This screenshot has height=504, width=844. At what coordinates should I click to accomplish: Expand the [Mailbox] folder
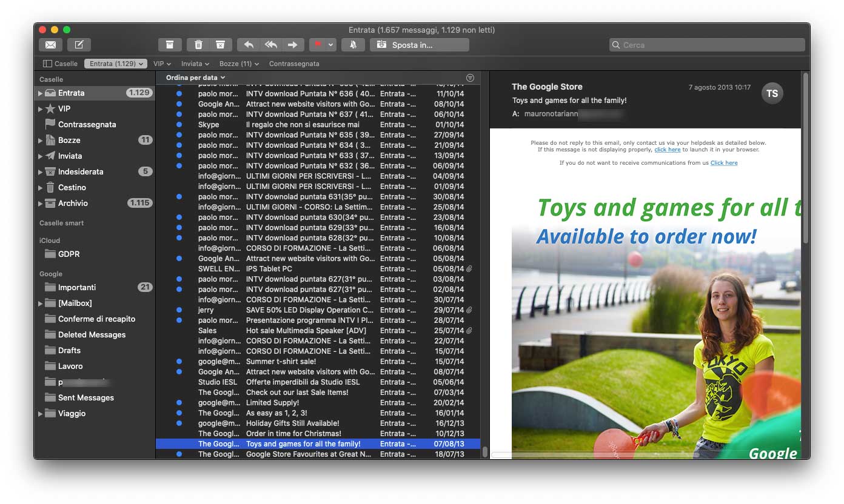pyautogui.click(x=40, y=303)
